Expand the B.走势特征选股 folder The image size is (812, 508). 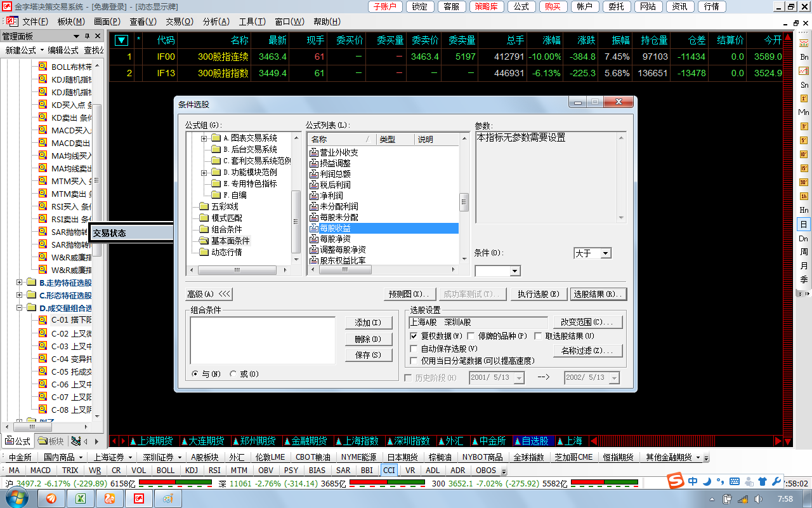click(x=20, y=283)
